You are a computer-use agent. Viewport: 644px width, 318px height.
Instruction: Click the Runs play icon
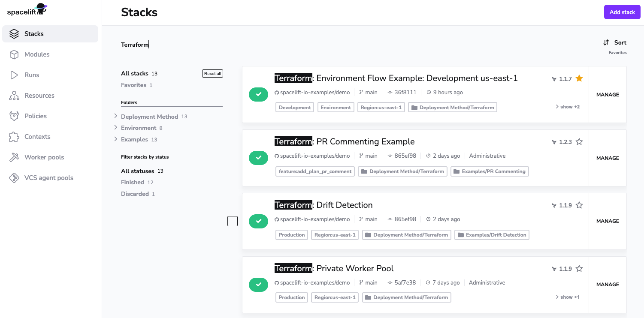(14, 75)
